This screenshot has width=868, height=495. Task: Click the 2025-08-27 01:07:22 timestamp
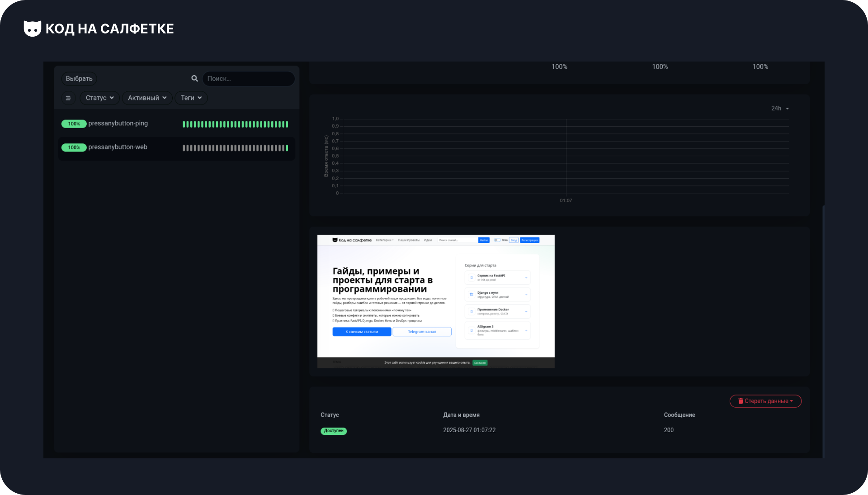469,430
